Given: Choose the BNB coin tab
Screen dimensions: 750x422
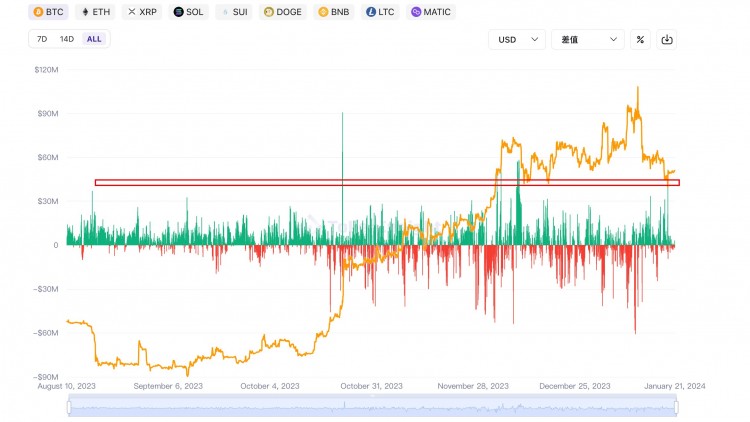Looking at the screenshot, I should click(334, 12).
